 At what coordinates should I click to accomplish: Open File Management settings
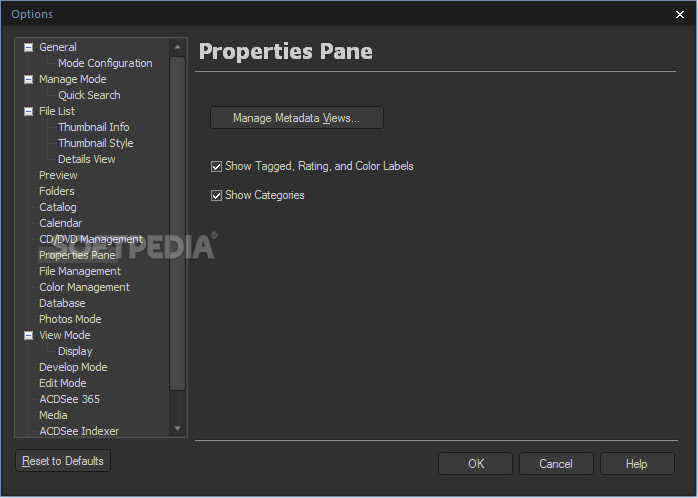pos(80,271)
